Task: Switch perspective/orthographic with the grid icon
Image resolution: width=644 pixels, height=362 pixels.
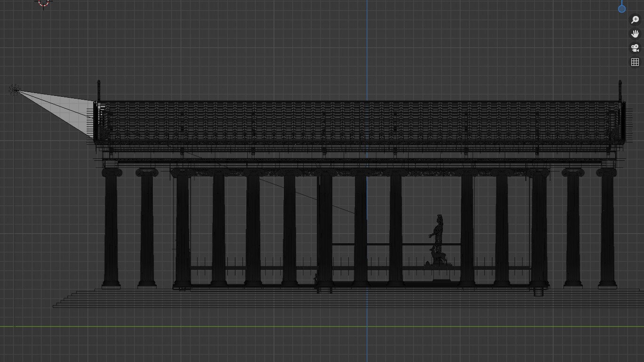Action: pyautogui.click(x=635, y=62)
